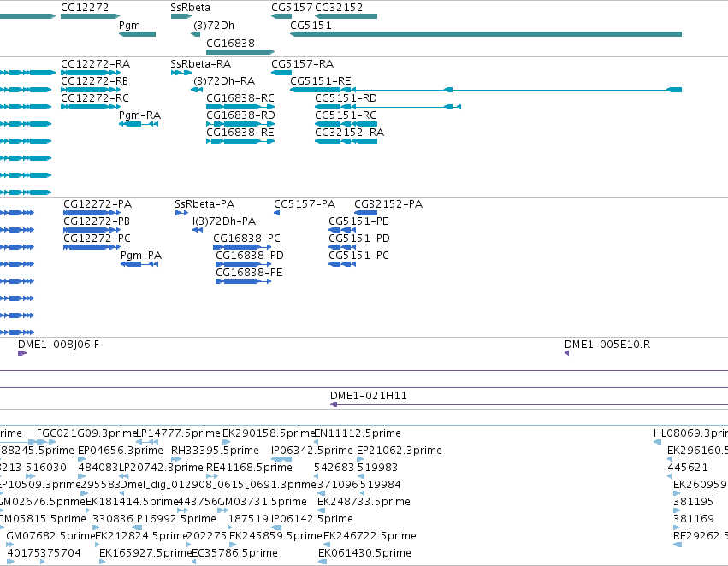This screenshot has height=566, width=728.
Task: Select transcript CG16838-RE
Action: tap(240, 141)
